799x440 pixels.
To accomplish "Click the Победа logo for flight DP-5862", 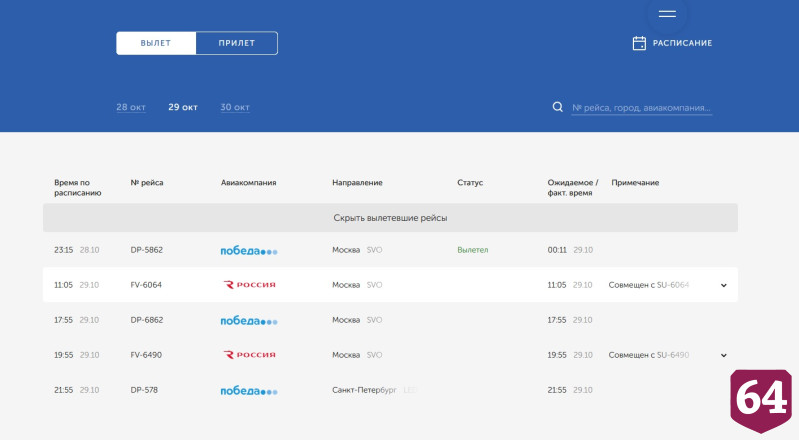I will tap(249, 250).
